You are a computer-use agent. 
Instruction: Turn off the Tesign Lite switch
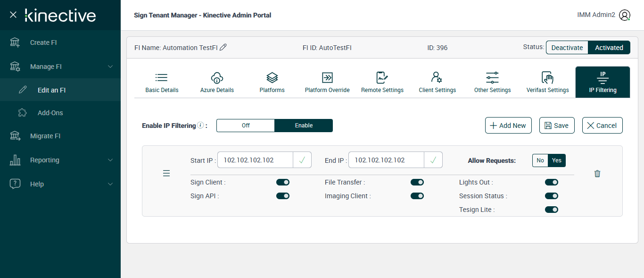pos(552,210)
